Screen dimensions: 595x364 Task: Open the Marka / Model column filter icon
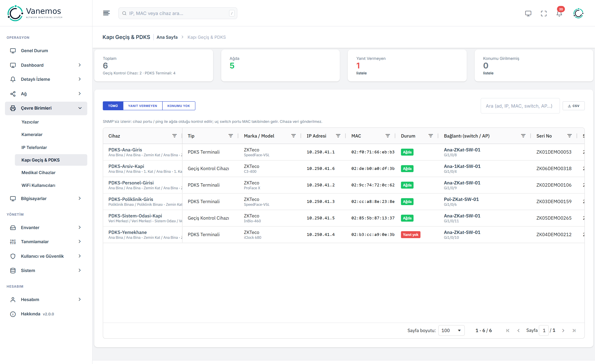click(x=293, y=136)
